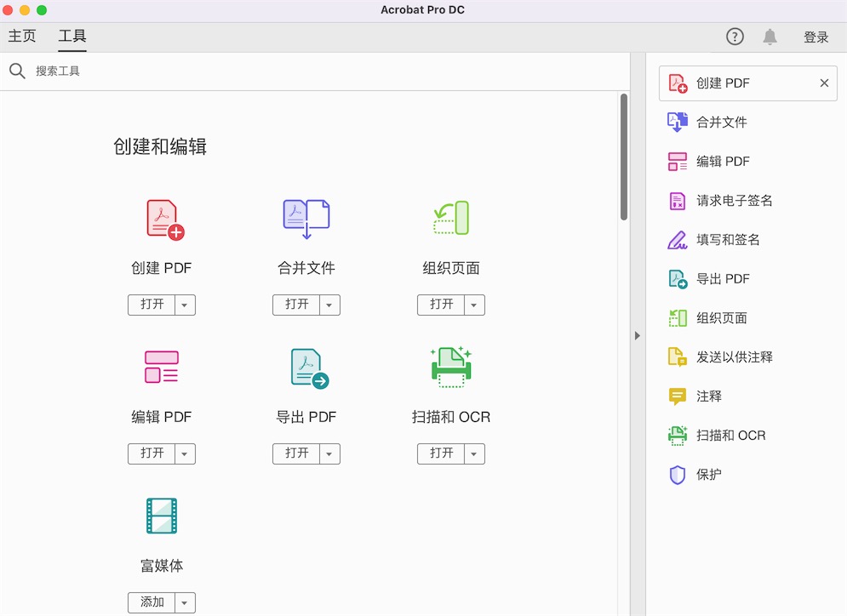Click the 扫描和 OCR printer icon in main grid
This screenshot has width=847, height=616.
click(x=451, y=367)
